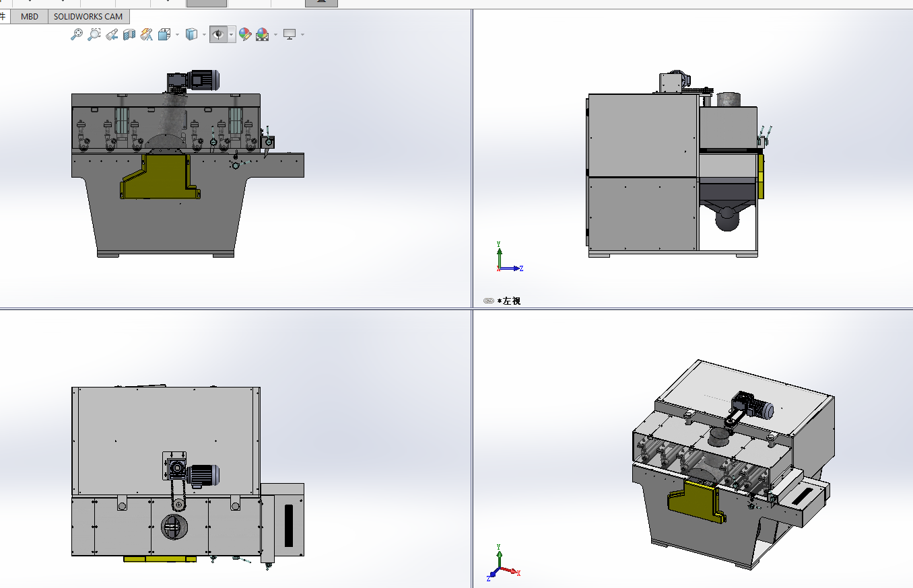Expand the Display Style dropdown arrow
The height and width of the screenshot is (588, 913).
click(204, 34)
